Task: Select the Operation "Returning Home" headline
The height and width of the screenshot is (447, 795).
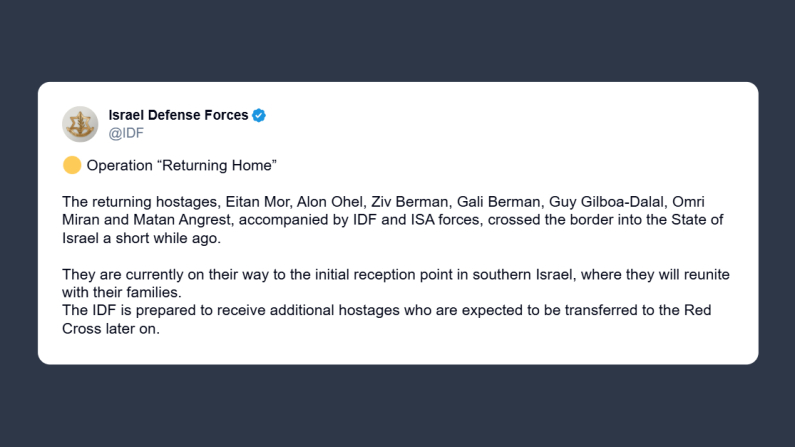Action: coord(181,165)
